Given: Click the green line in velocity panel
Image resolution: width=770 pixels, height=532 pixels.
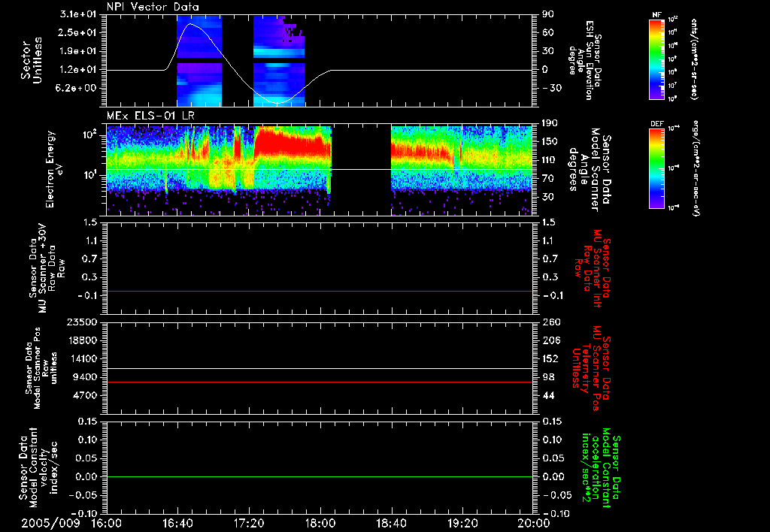Looking at the screenshot, I should coord(319,476).
